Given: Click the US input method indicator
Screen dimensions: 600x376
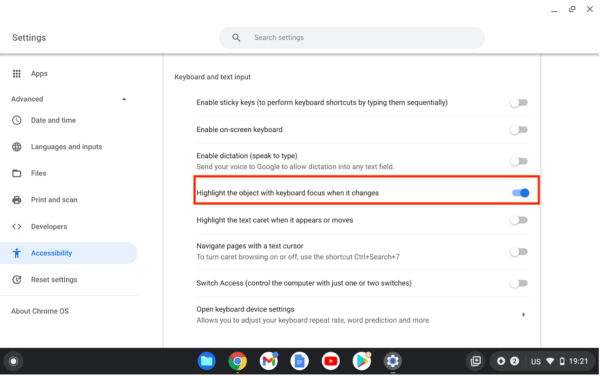Looking at the screenshot, I should click(x=536, y=361).
